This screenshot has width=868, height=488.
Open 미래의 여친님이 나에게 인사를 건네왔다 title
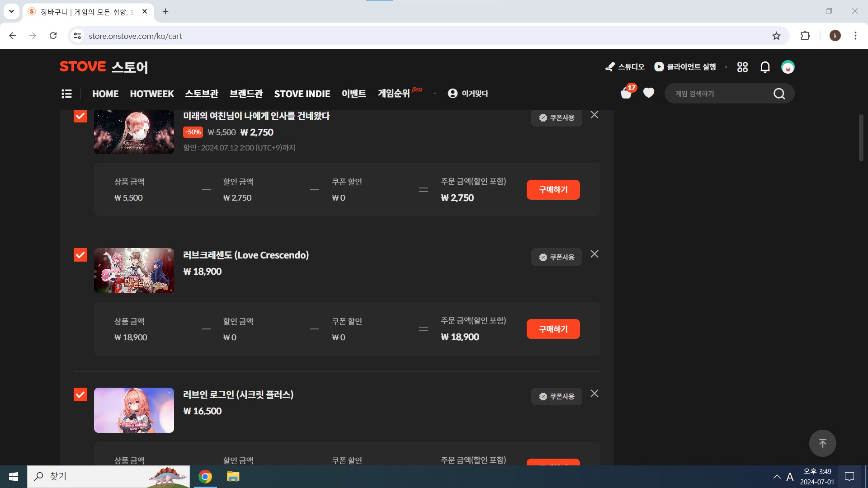coord(256,116)
